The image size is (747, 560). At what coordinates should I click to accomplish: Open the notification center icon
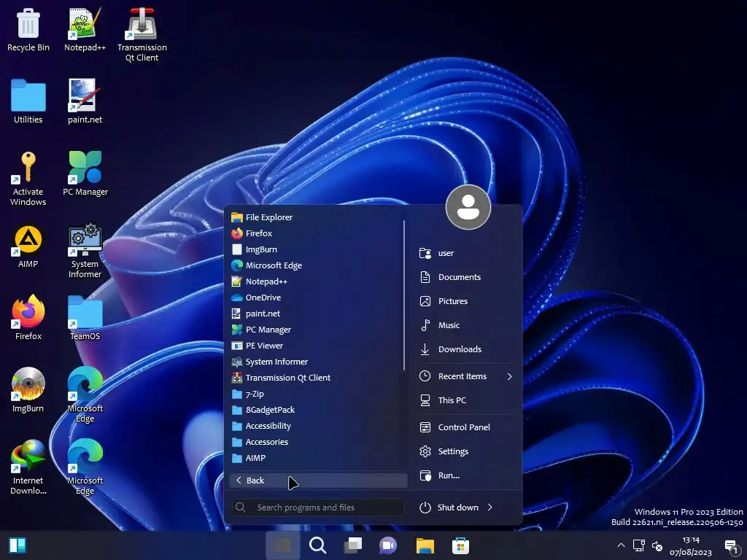(731, 545)
